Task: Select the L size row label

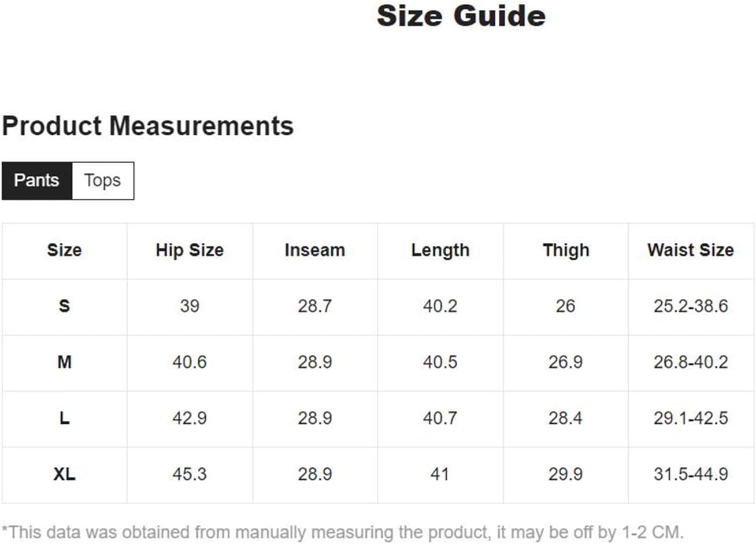Action: 64,418
